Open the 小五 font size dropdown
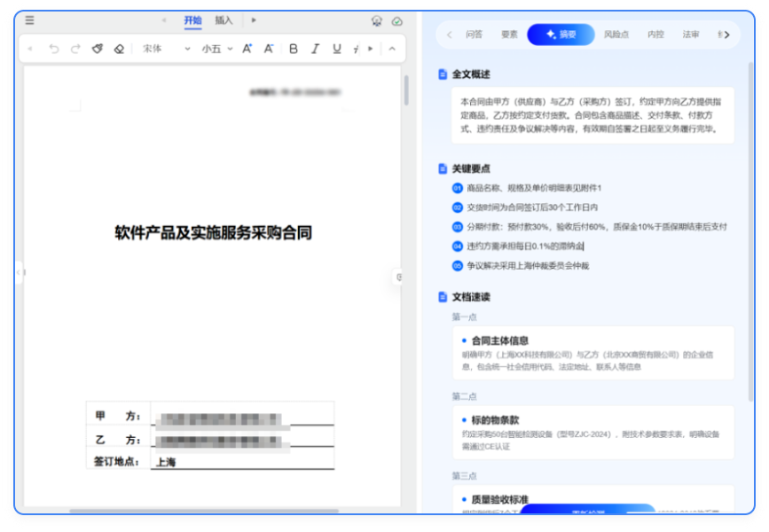 pyautogui.click(x=217, y=49)
